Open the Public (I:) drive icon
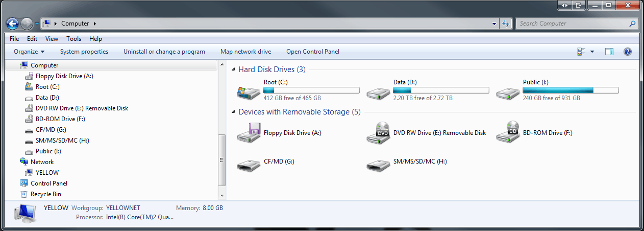 click(x=508, y=92)
